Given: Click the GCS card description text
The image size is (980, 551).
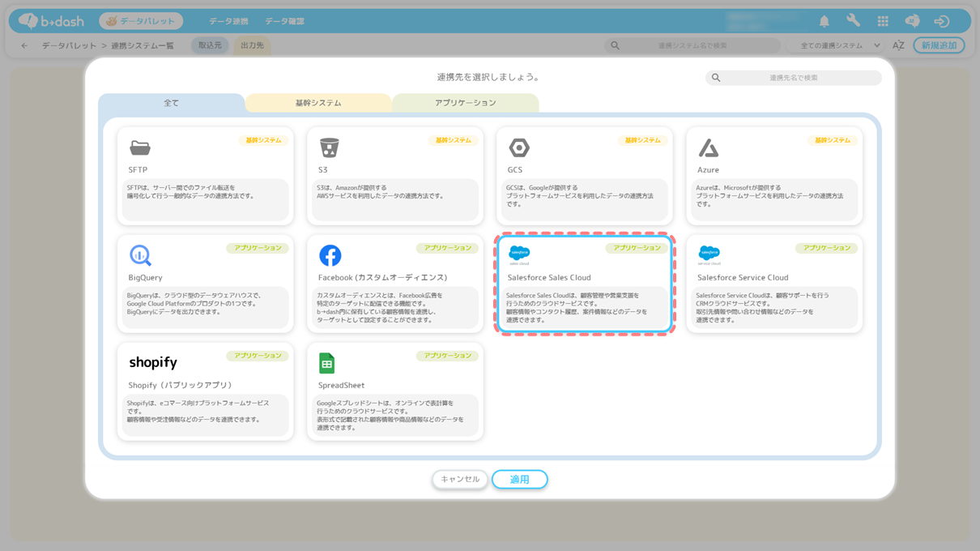Looking at the screenshot, I should pos(580,196).
